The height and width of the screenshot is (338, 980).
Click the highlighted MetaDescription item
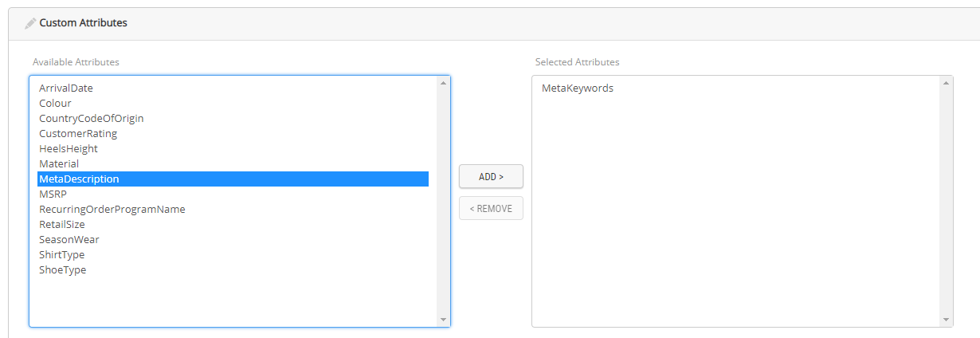[x=79, y=179]
